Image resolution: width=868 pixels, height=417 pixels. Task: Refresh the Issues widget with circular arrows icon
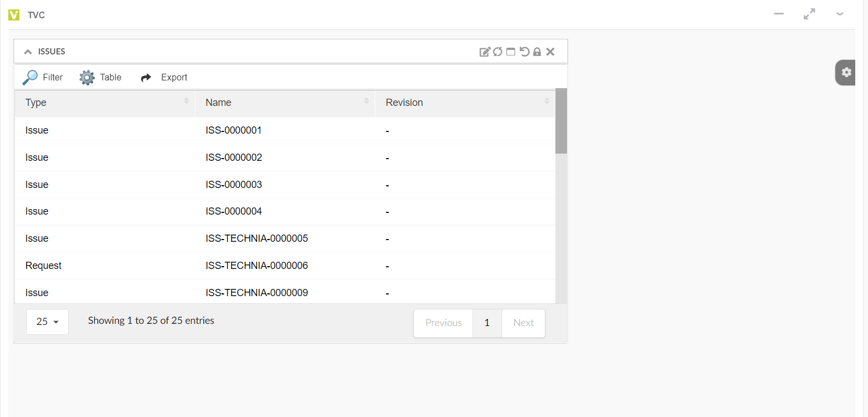[498, 52]
